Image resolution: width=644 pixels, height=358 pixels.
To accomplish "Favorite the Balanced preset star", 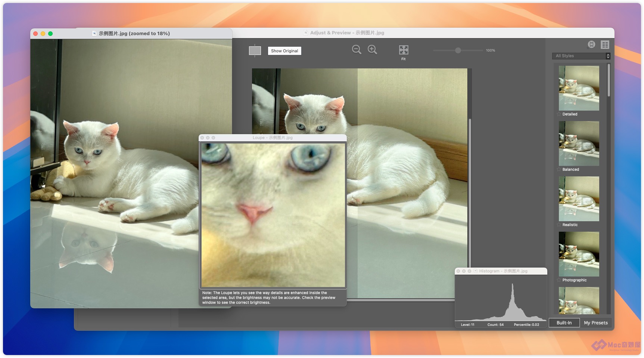I will [x=559, y=169].
